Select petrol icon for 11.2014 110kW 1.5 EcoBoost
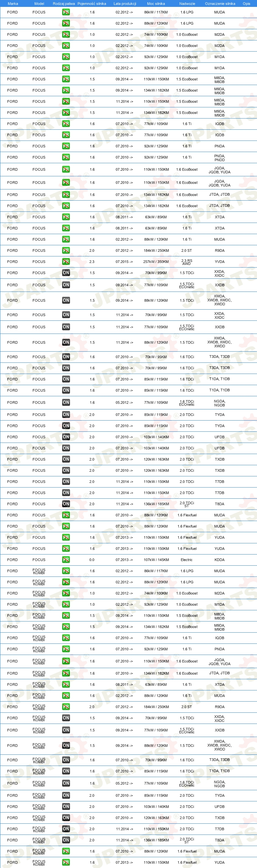The image size is (257, 868). [x=66, y=101]
